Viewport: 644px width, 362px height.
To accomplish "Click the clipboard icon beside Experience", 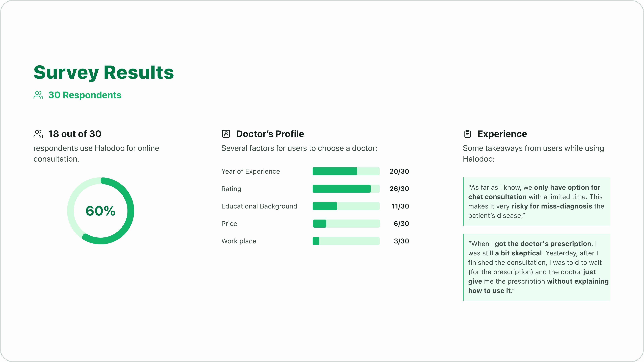I will (x=468, y=134).
